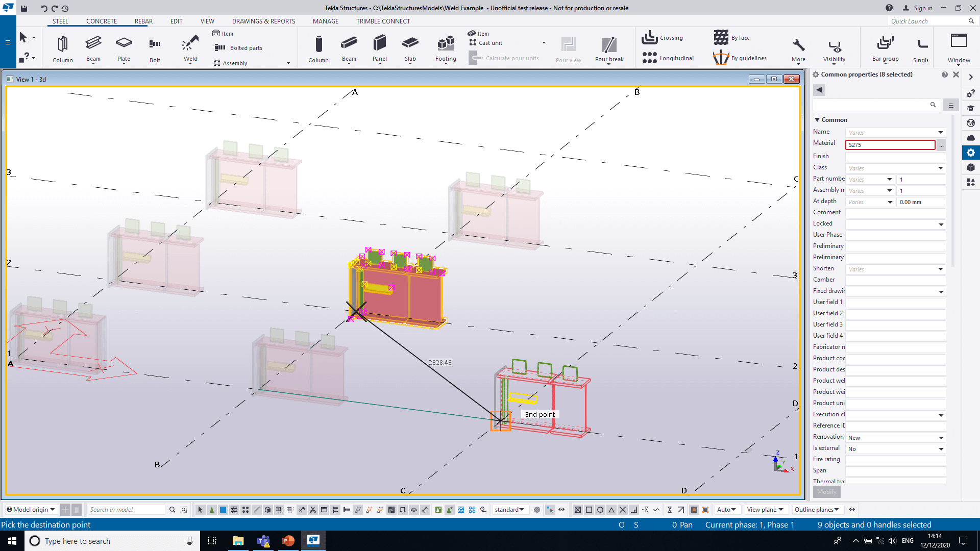The width and height of the screenshot is (980, 551).
Task: Choose the concrete Panel tool
Action: (x=380, y=49)
